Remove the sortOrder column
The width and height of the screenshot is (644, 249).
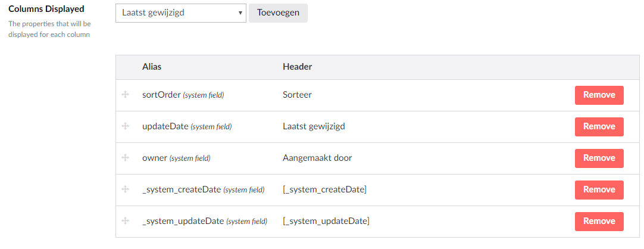(599, 95)
